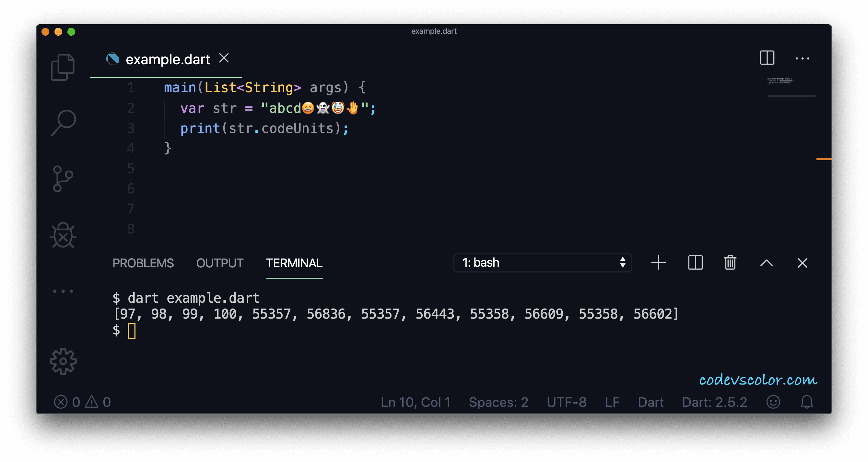Click the editor minimap preview
The width and height of the screenshot is (868, 462).
point(781,81)
